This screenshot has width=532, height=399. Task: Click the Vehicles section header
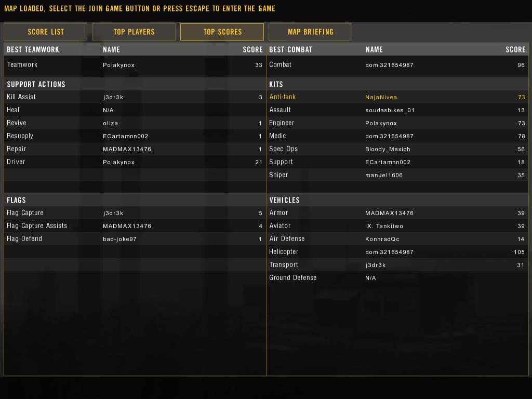coord(284,200)
